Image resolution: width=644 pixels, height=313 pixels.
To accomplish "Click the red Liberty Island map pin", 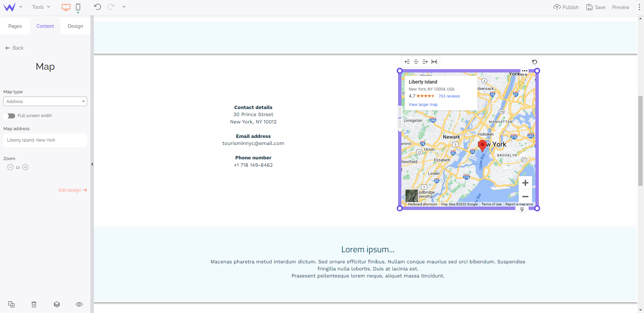I will click(x=482, y=146).
